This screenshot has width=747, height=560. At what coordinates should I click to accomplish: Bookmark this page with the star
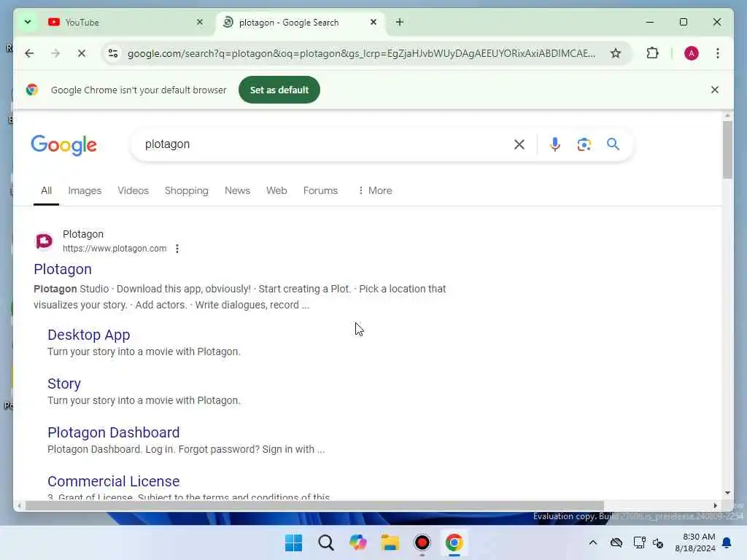click(x=616, y=53)
